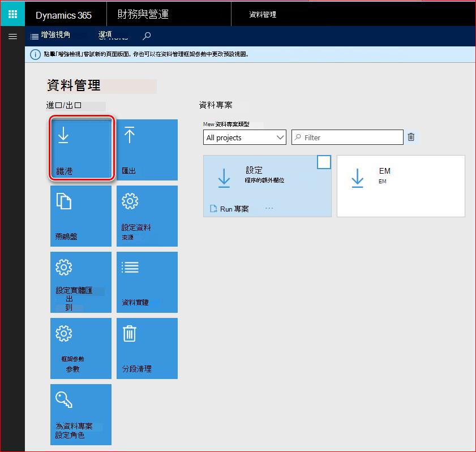The image size is (476, 452).
Task: Open 財務與營運 Finance and Operations home
Action: 143,14
